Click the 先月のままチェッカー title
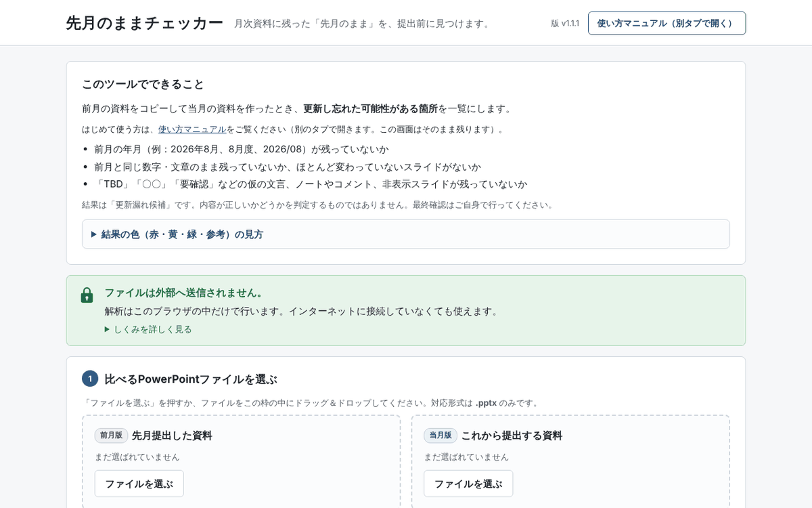 (x=144, y=23)
